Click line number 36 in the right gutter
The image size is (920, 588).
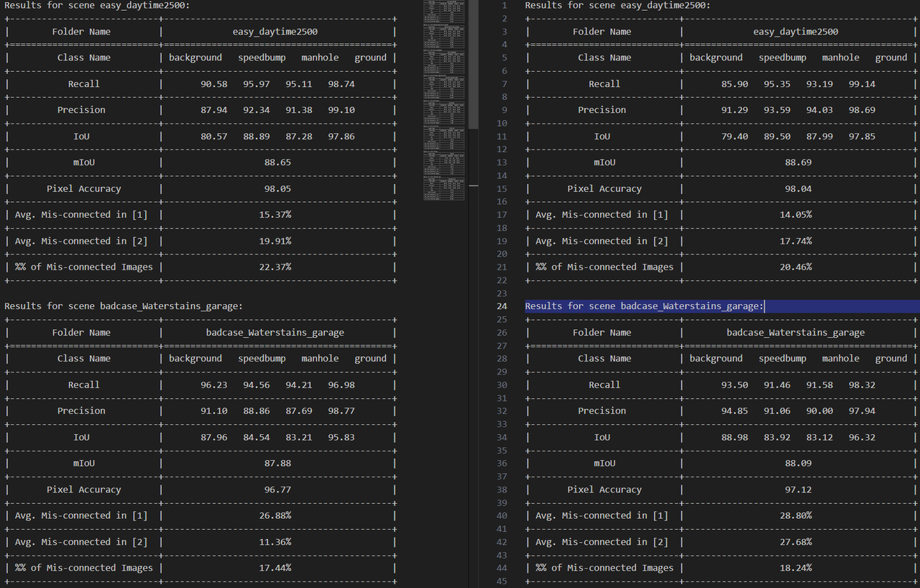pyautogui.click(x=502, y=463)
